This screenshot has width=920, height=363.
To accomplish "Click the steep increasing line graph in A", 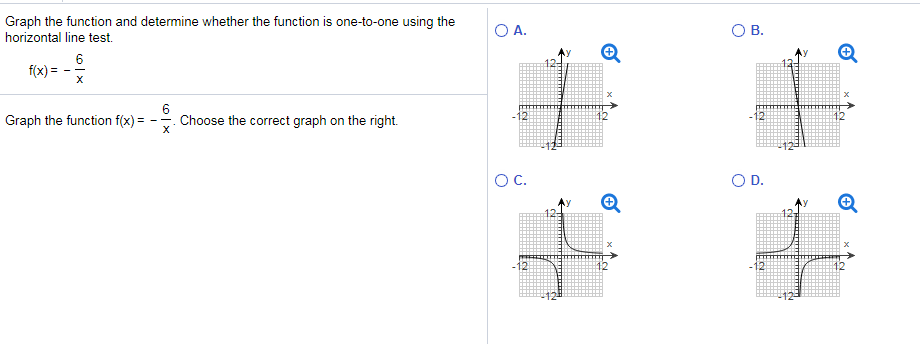I will point(563,100).
